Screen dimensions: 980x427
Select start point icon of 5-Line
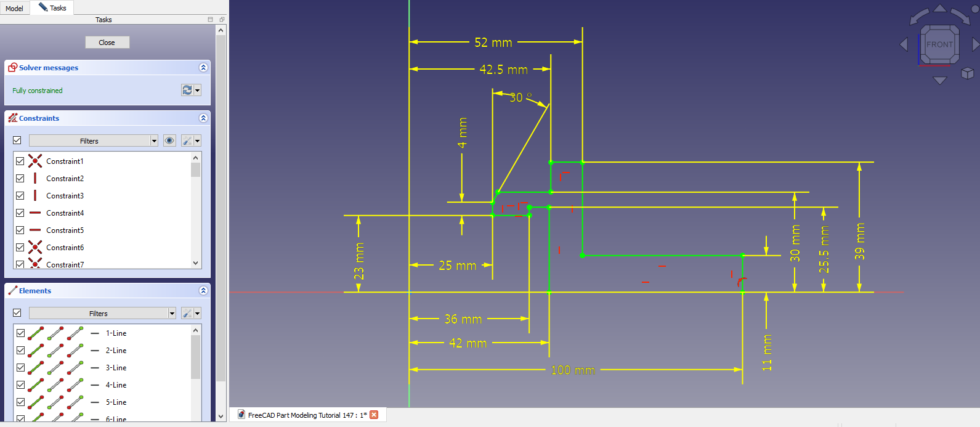click(x=55, y=402)
